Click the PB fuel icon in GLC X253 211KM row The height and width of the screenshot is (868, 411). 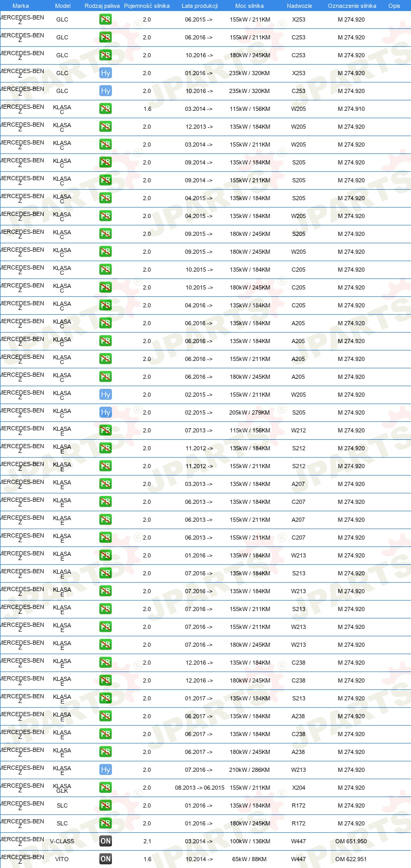click(x=106, y=20)
